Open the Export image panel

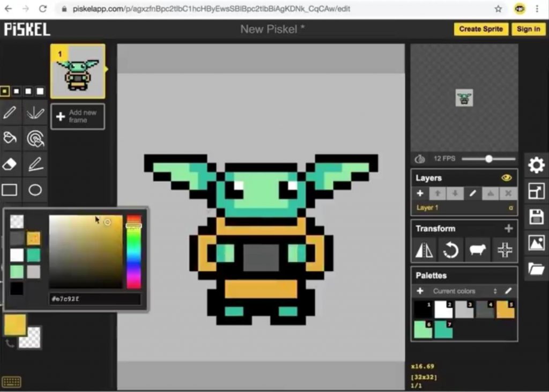coord(536,243)
